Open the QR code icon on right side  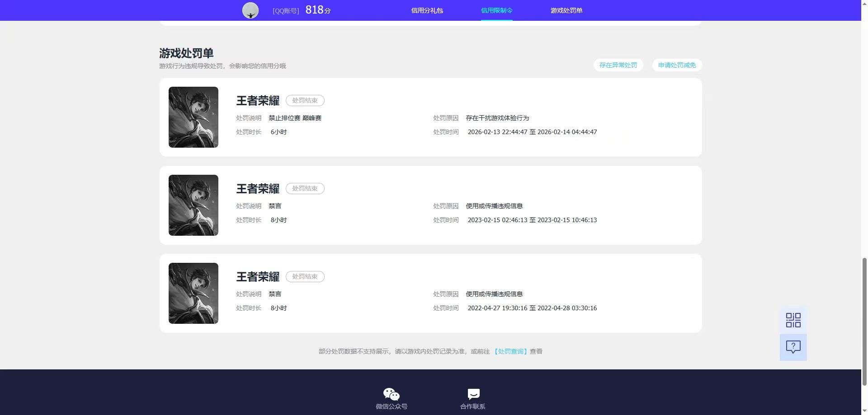point(793,320)
